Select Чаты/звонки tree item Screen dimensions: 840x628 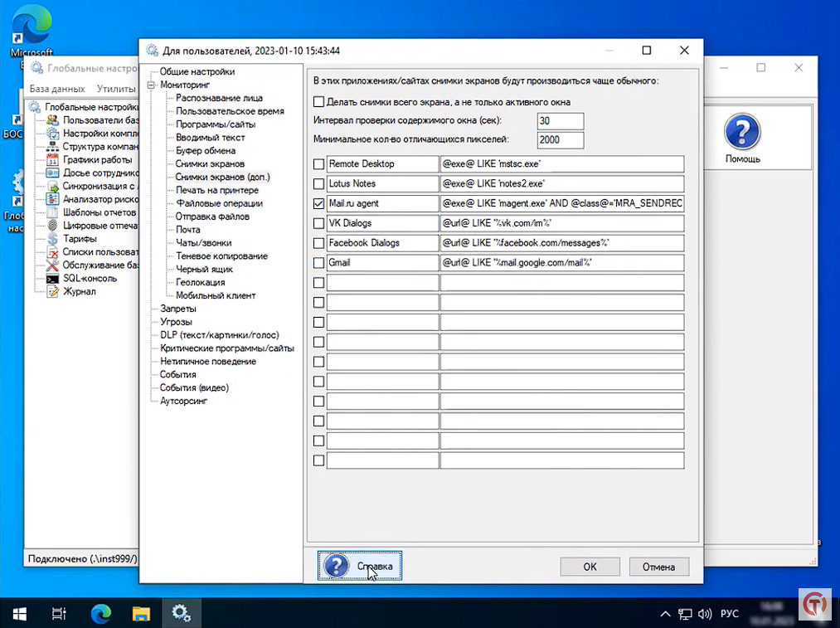click(203, 243)
